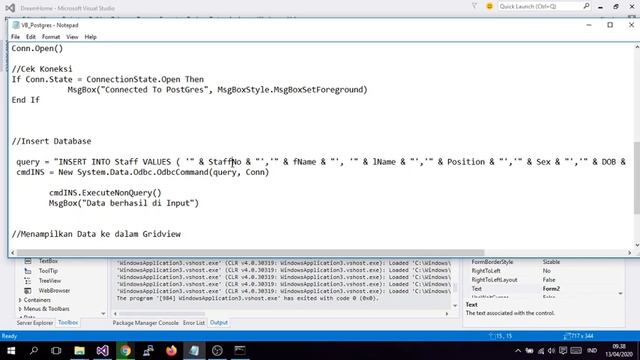Viewport: 640px width, 360px height.
Task: Click the volume speaker icon in the tray
Action: 551,351
